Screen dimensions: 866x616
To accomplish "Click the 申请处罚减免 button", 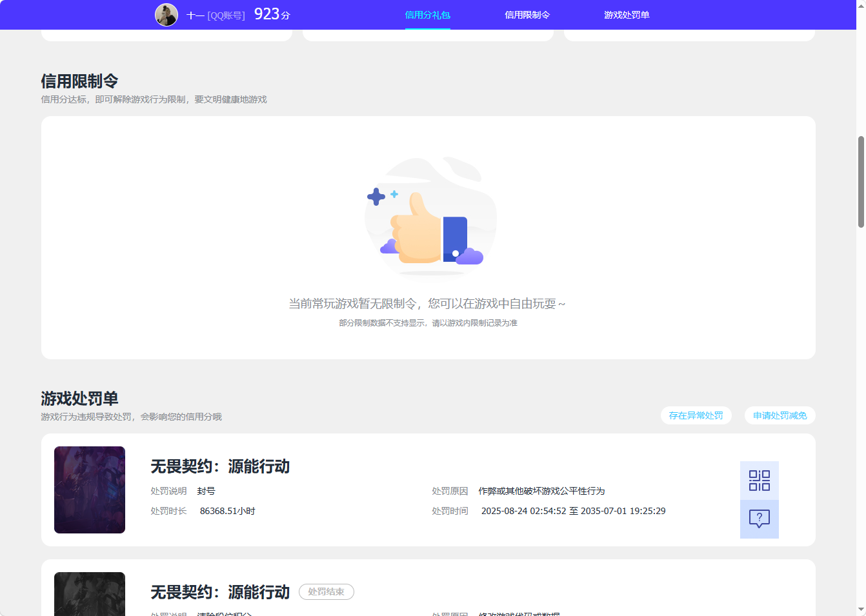I will point(780,415).
